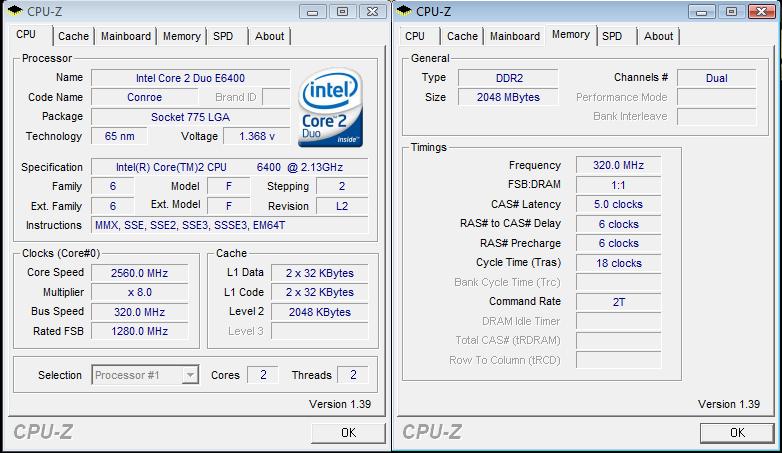Click the Instructions field listing MMX, SSE
The height and width of the screenshot is (453, 782).
230,225
